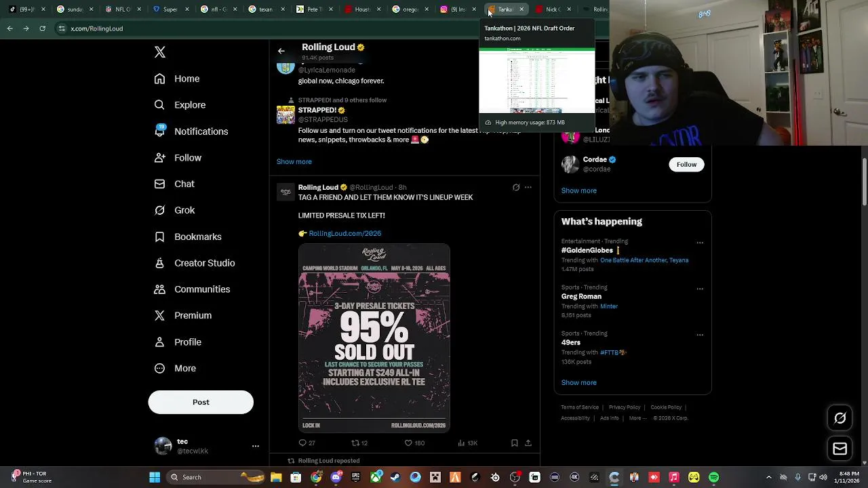Open the Cookie Policy link
Viewport: 868px width, 488px height.
(x=666, y=407)
